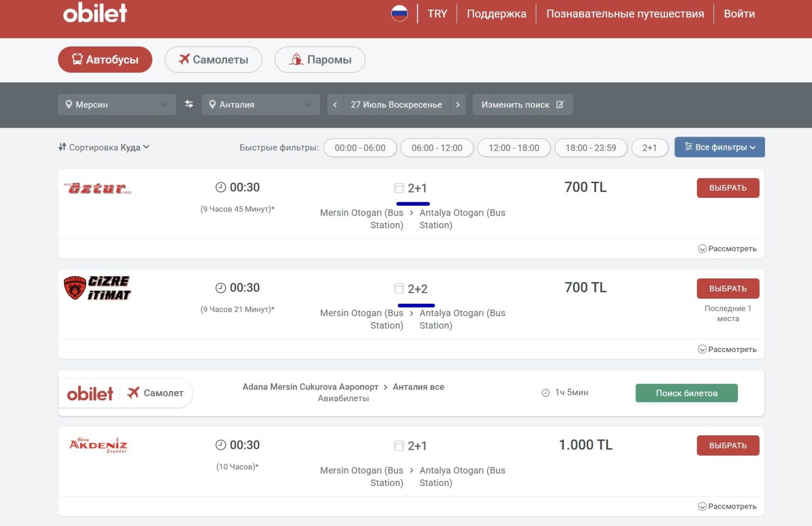The image size is (812, 526).
Task: Switch to Автобусы tab
Action: pyautogui.click(x=105, y=59)
